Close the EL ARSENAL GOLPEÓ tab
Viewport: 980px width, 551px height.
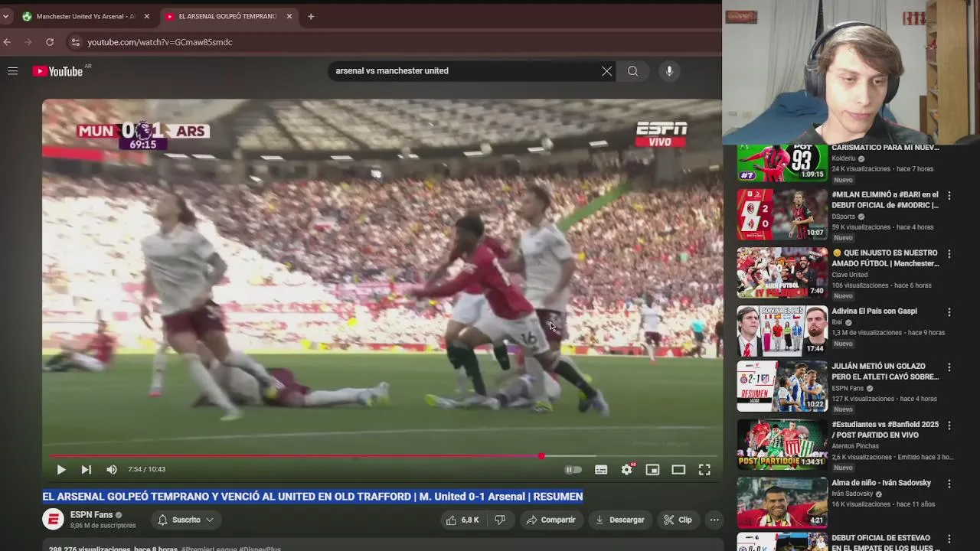(x=289, y=16)
